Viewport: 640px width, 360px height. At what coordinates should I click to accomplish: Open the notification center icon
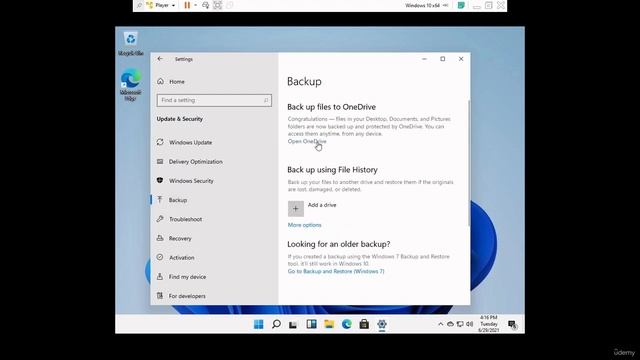[x=512, y=324]
